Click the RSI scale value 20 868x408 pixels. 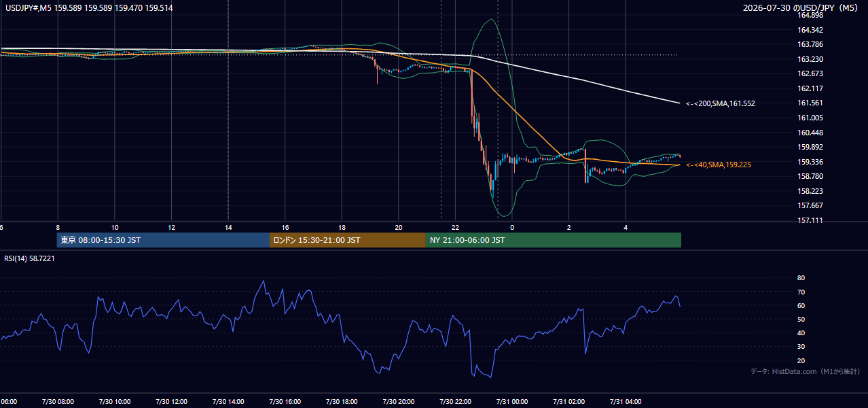pos(801,360)
